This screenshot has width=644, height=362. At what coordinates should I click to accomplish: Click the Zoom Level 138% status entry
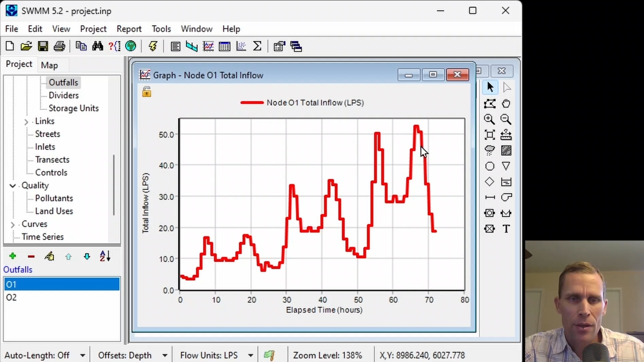[x=327, y=355]
